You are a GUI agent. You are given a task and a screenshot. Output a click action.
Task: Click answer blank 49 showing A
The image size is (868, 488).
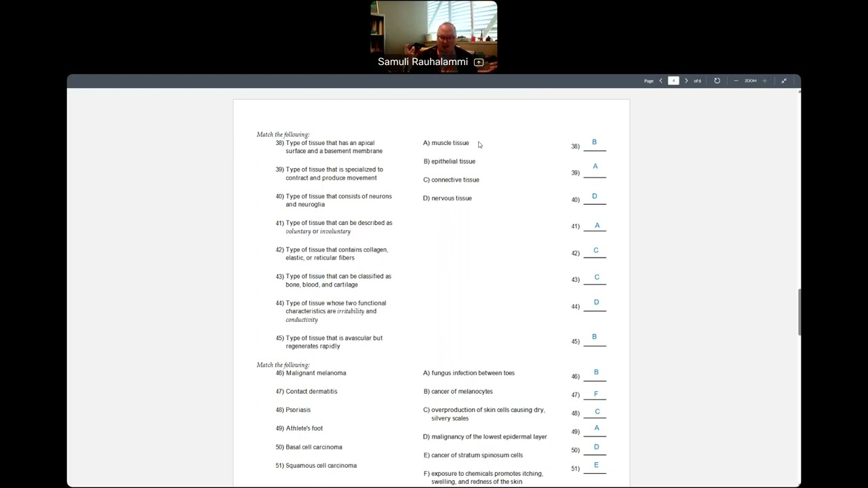point(595,430)
